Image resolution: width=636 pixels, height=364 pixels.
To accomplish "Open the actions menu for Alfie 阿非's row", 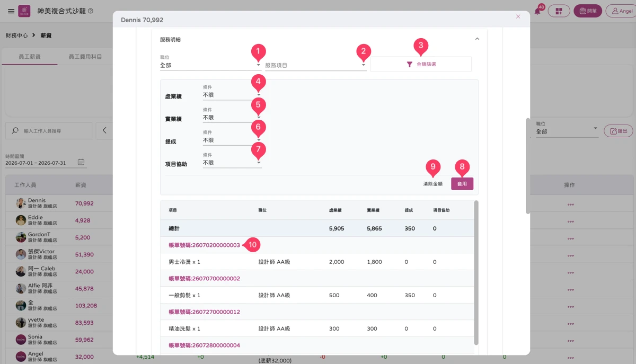I will click(x=571, y=289).
